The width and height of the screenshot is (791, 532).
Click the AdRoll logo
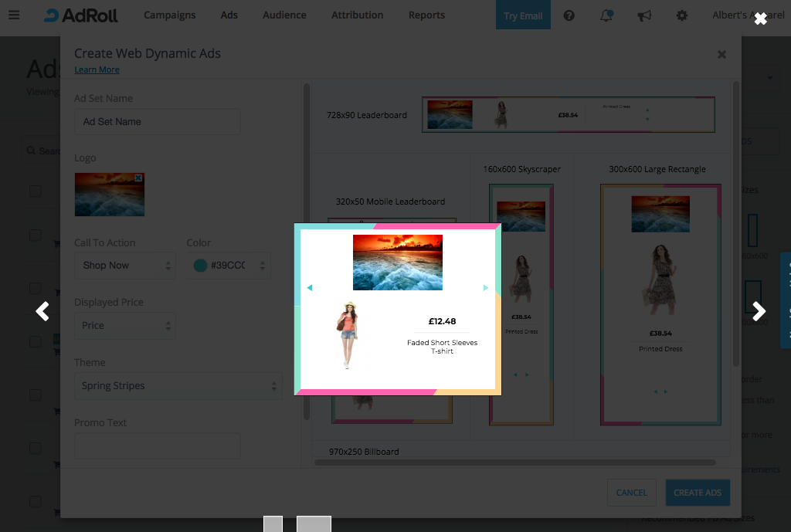tap(80, 15)
